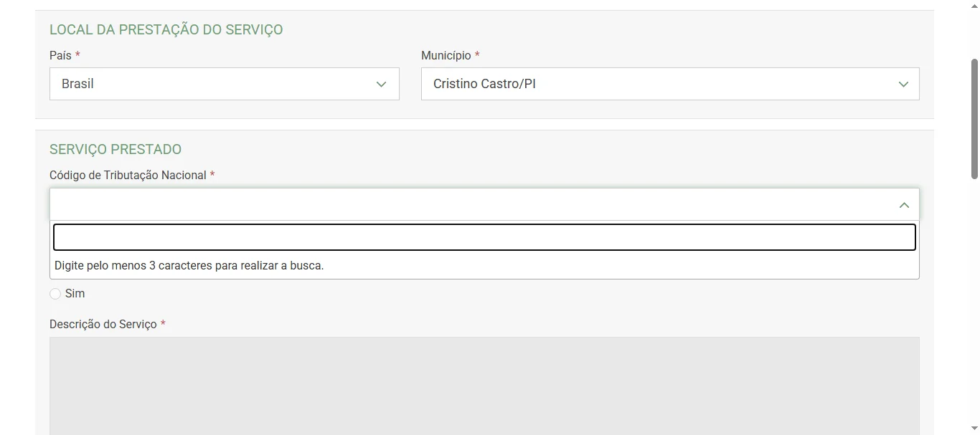Open the País dropdown showing Brasil
The width and height of the screenshot is (980, 435).
tap(224, 84)
